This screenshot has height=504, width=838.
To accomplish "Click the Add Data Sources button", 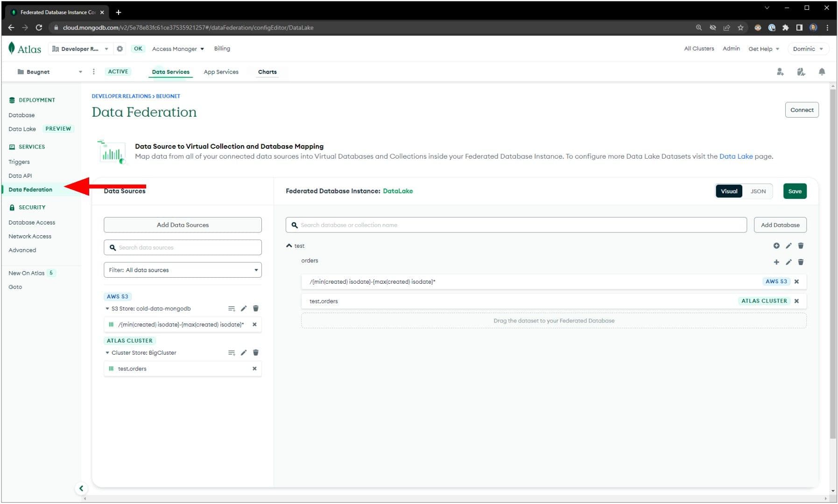I will pos(183,225).
